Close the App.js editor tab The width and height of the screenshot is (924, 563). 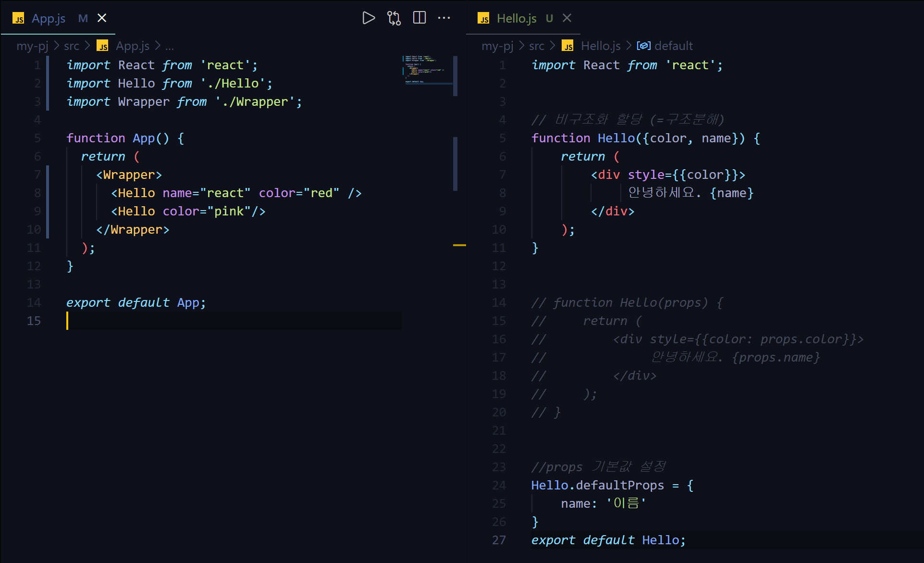(x=102, y=18)
